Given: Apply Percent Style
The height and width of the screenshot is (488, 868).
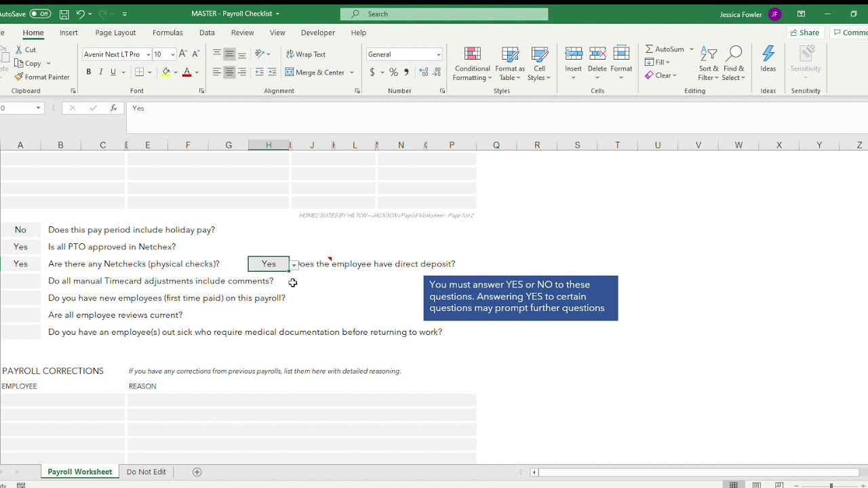Looking at the screenshot, I should [x=393, y=72].
